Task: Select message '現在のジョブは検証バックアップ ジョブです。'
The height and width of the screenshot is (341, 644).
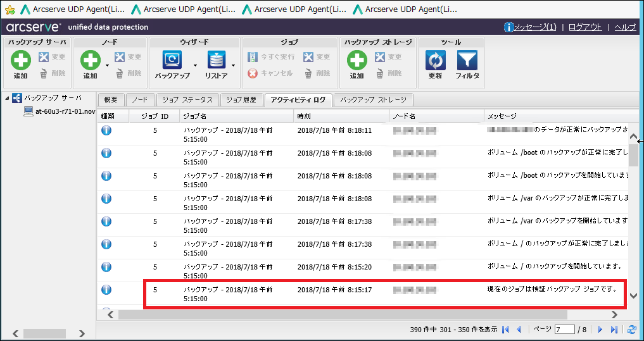Action: coord(552,290)
